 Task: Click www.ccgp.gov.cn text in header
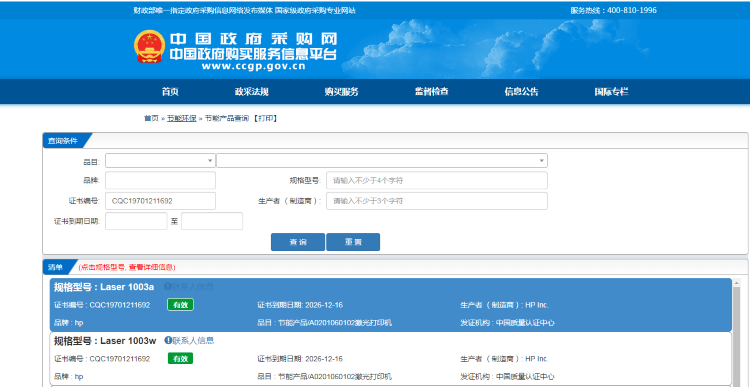pos(253,66)
